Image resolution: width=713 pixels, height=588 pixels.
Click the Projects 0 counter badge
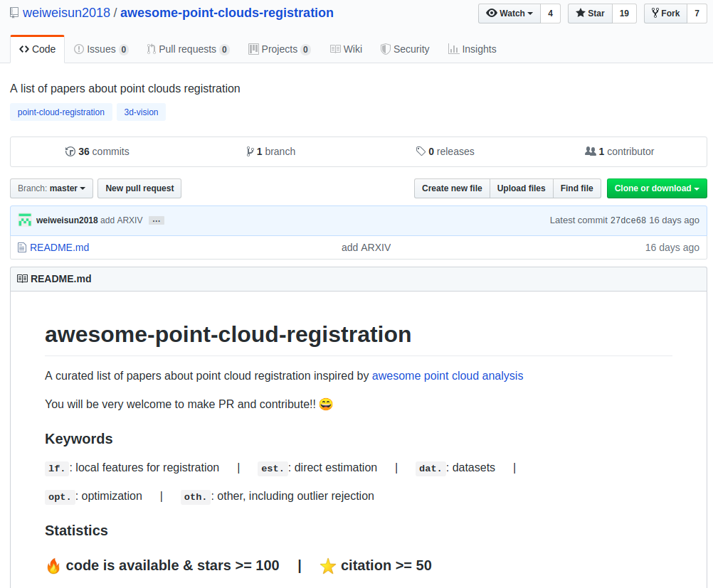[x=305, y=49]
